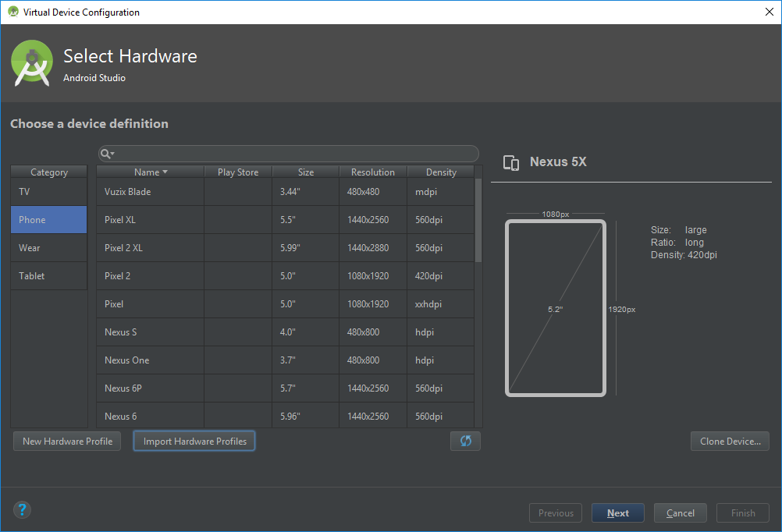Select the Nexus 6P device row
The image size is (782, 532).
[286, 388]
